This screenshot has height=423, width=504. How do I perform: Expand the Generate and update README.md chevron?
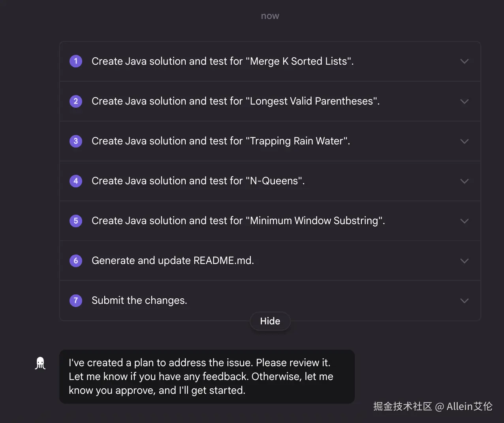pos(464,261)
